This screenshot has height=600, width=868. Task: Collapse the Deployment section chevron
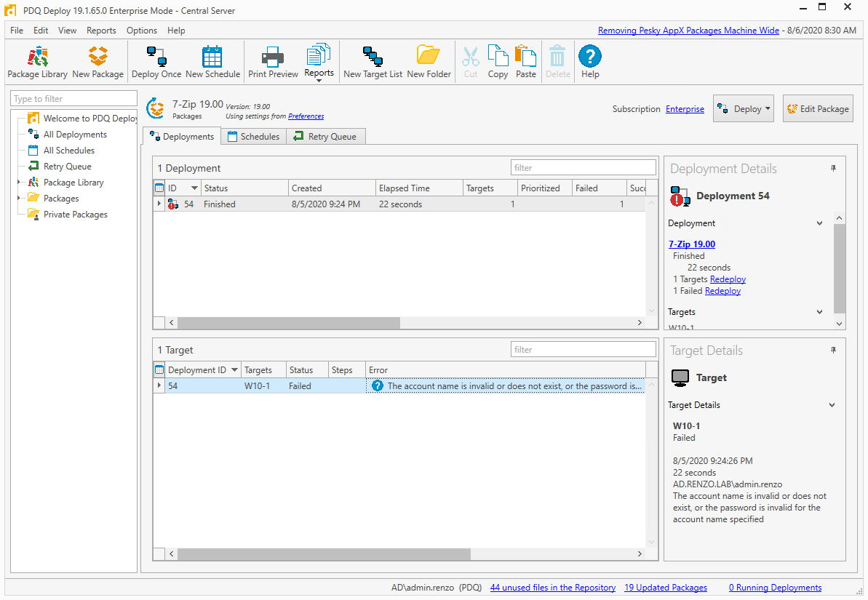point(819,223)
